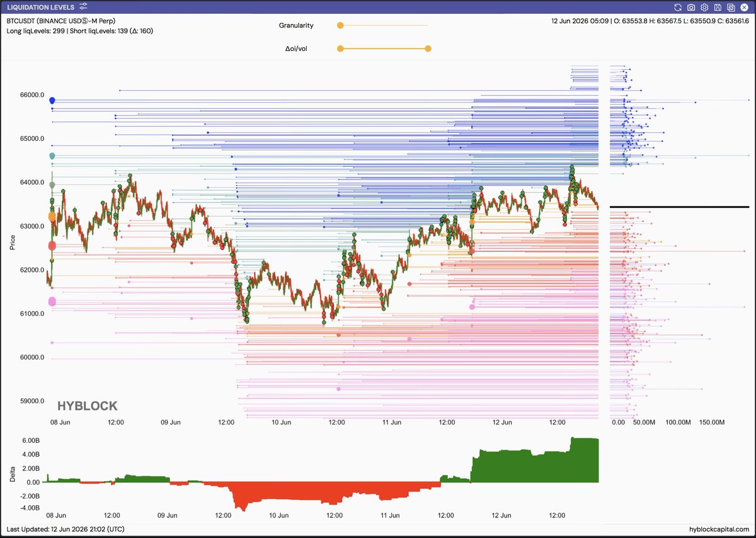Click the Delta axis title
The width and height of the screenshot is (756, 538).
pos(13,474)
